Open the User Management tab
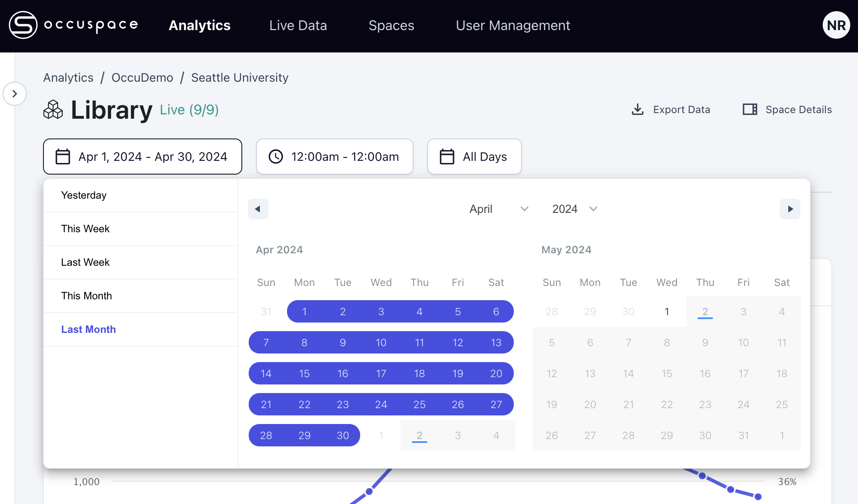858x504 pixels. point(512,25)
